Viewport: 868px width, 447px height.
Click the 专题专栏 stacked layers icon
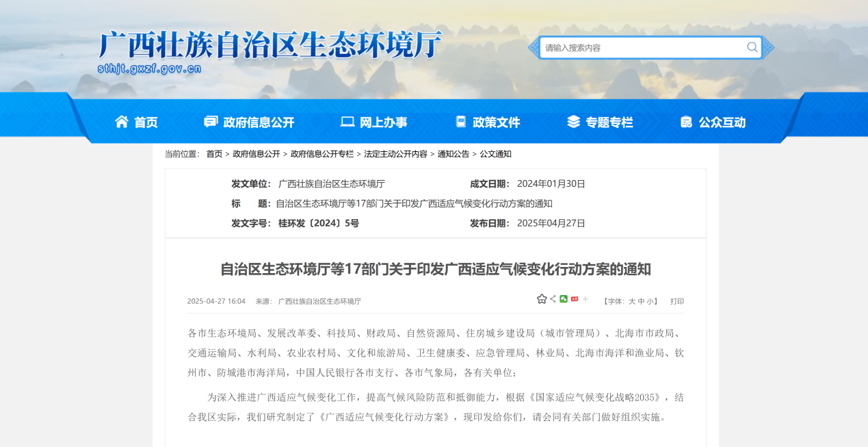[573, 122]
